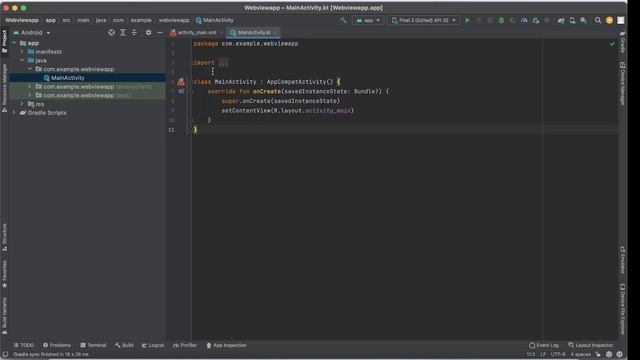The image size is (640, 360).
Task: Toggle the Build Variants side tab
Action: pyautogui.click(x=4, y=316)
